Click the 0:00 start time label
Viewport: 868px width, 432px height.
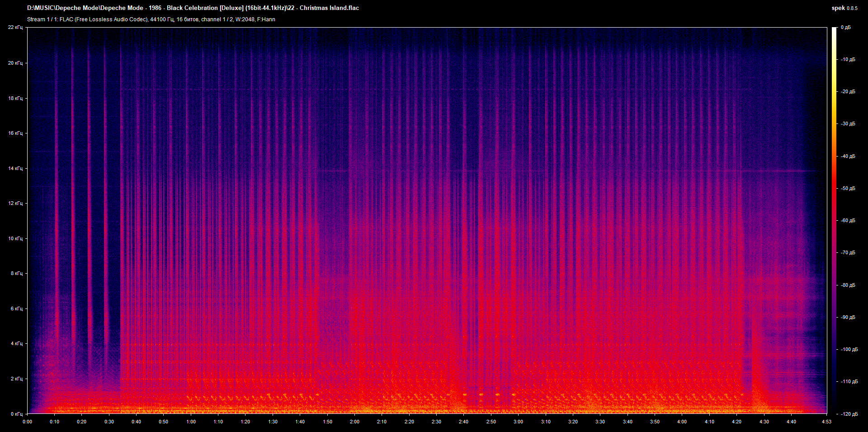[28, 422]
